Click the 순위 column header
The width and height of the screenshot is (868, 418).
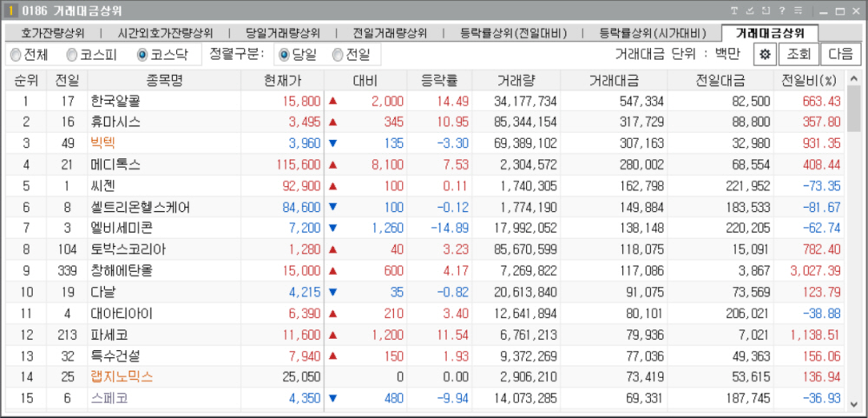26,81
